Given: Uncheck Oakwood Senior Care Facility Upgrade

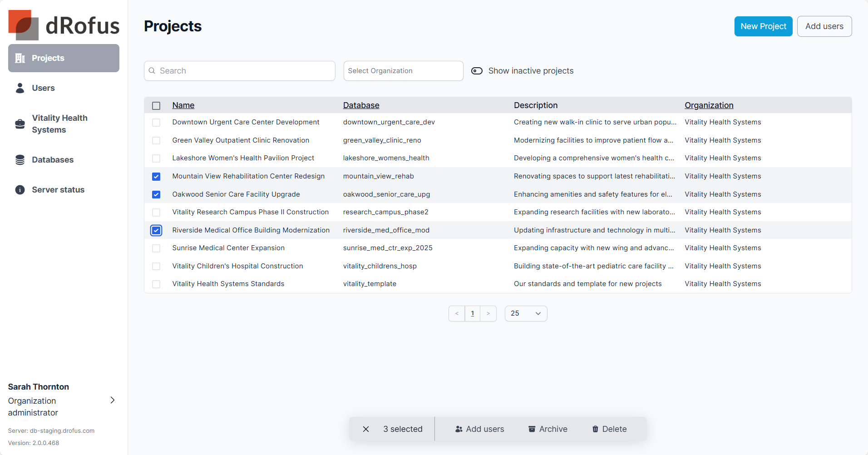Looking at the screenshot, I should [156, 194].
